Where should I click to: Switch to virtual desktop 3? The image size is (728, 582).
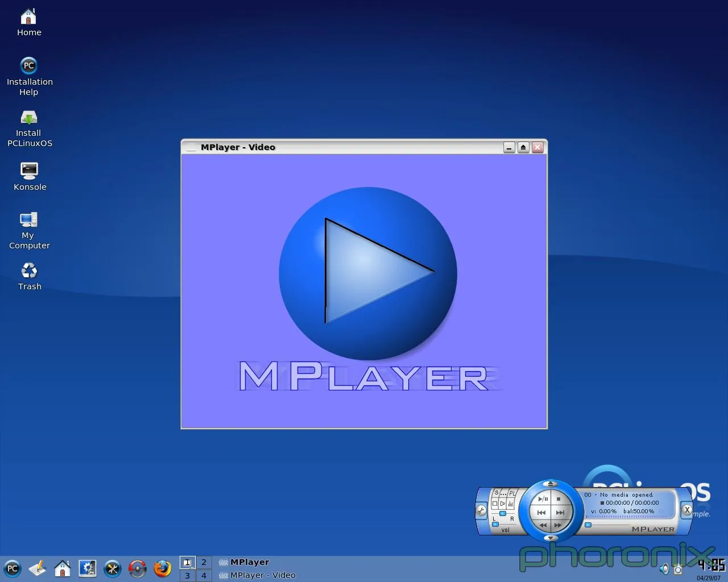click(x=187, y=575)
